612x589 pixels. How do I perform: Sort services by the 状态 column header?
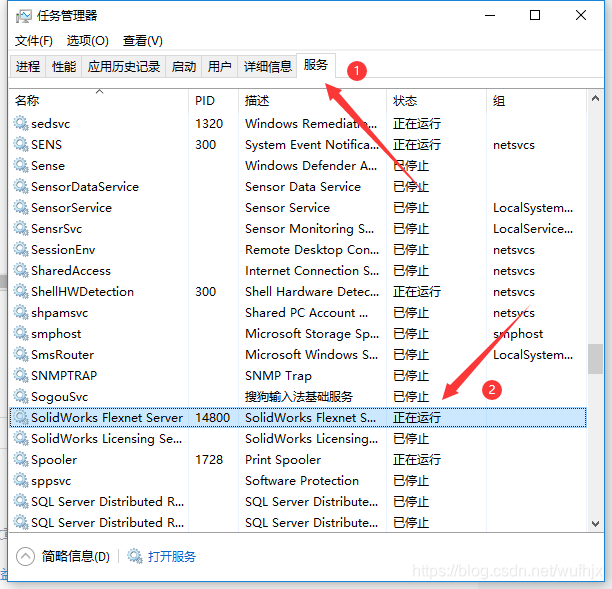pyautogui.click(x=405, y=101)
